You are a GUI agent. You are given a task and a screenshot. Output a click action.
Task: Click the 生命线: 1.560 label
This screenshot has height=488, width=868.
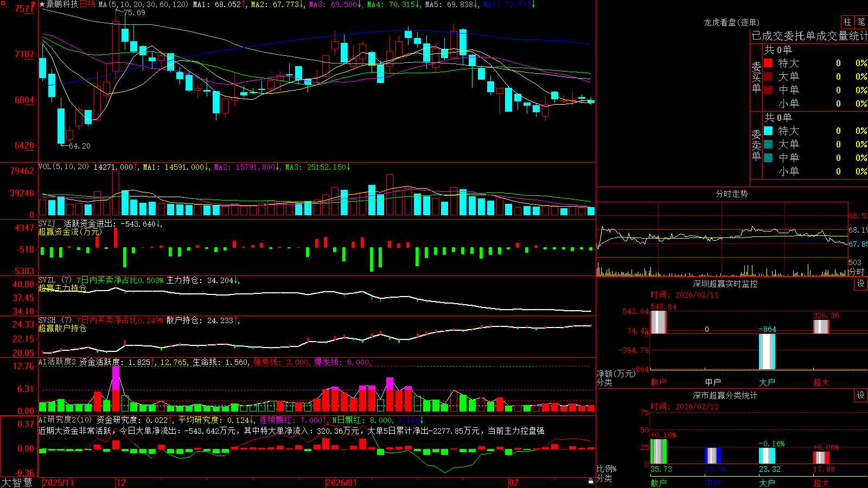(x=221, y=362)
